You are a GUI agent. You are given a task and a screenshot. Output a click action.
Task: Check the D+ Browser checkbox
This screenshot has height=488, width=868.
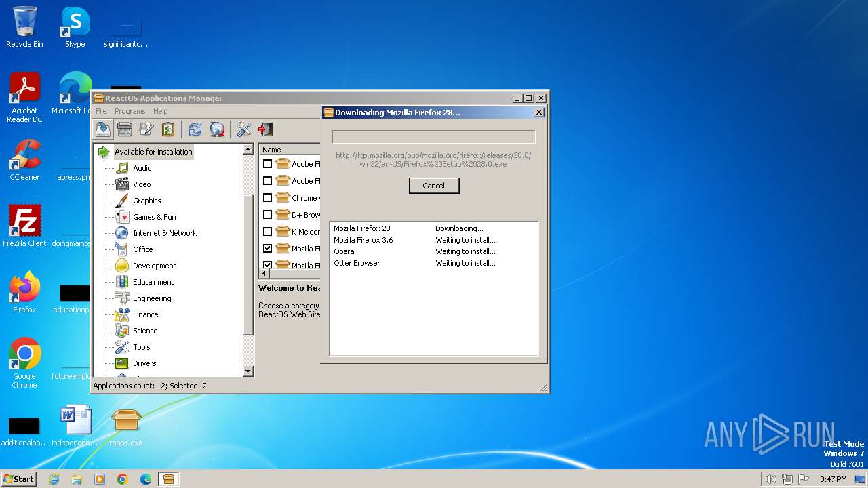(267, 215)
